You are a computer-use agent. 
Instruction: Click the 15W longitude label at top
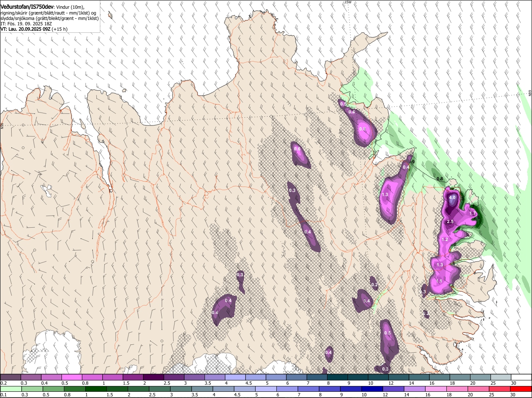[348, 2]
